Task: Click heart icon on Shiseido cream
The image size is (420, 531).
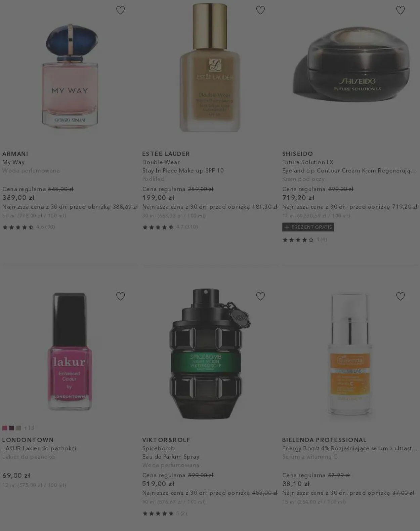Action: coord(400,10)
